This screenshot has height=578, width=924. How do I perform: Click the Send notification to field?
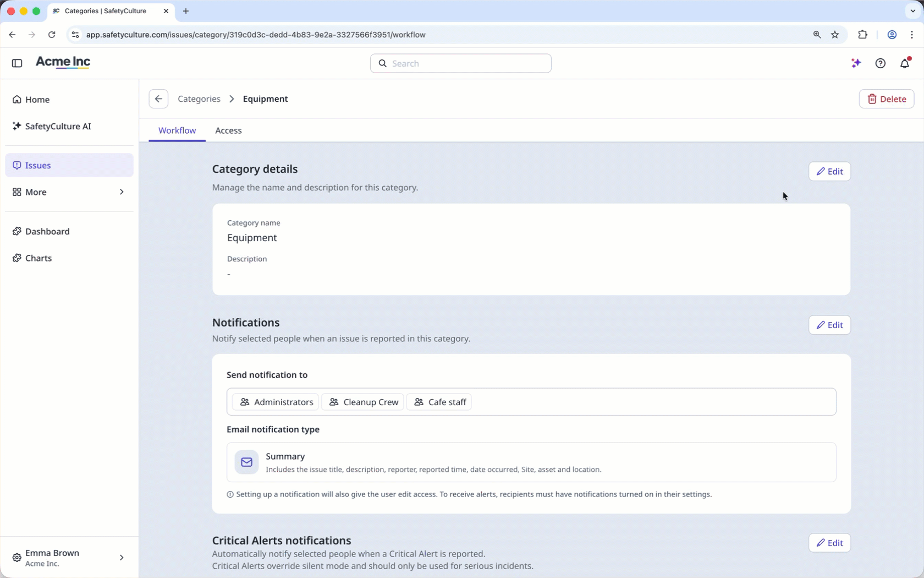[x=531, y=402]
